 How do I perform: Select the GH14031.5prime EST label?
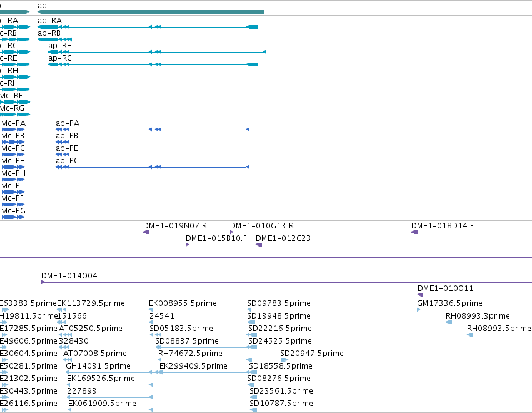coord(98,366)
